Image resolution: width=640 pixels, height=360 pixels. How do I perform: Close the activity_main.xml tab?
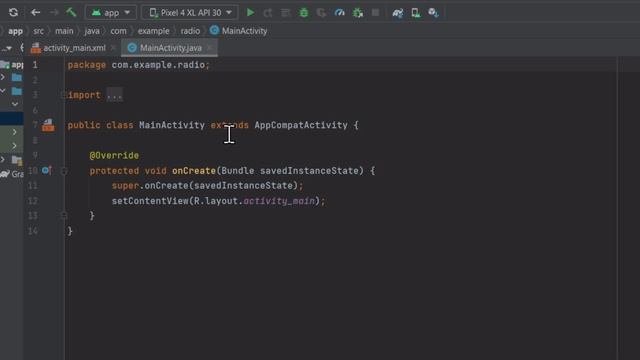pos(113,48)
